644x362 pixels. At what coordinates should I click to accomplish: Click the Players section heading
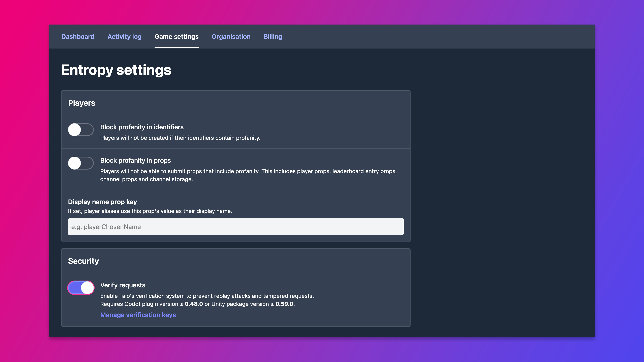[82, 103]
